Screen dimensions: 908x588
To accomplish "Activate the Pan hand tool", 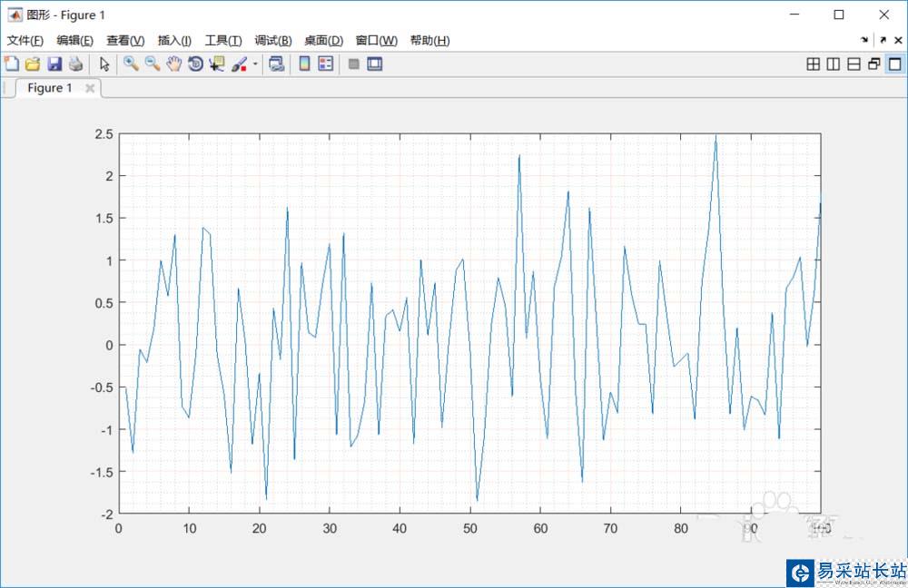I will [x=173, y=64].
